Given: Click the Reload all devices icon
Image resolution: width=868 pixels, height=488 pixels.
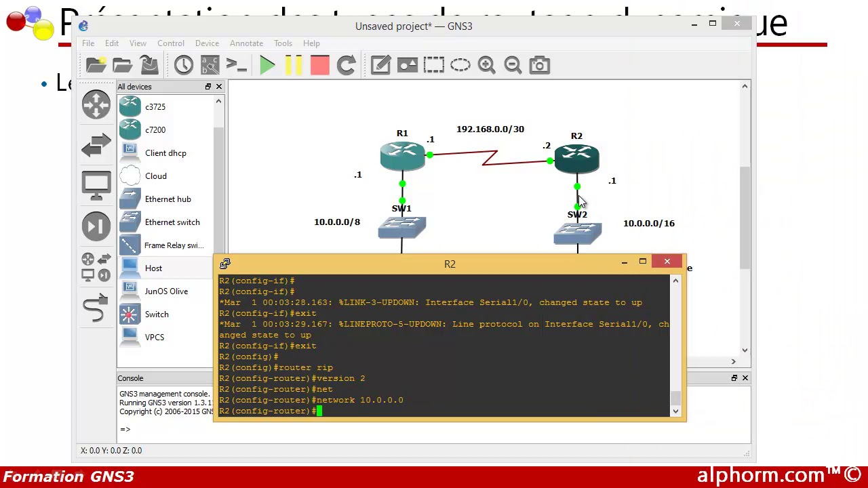Looking at the screenshot, I should pos(347,65).
